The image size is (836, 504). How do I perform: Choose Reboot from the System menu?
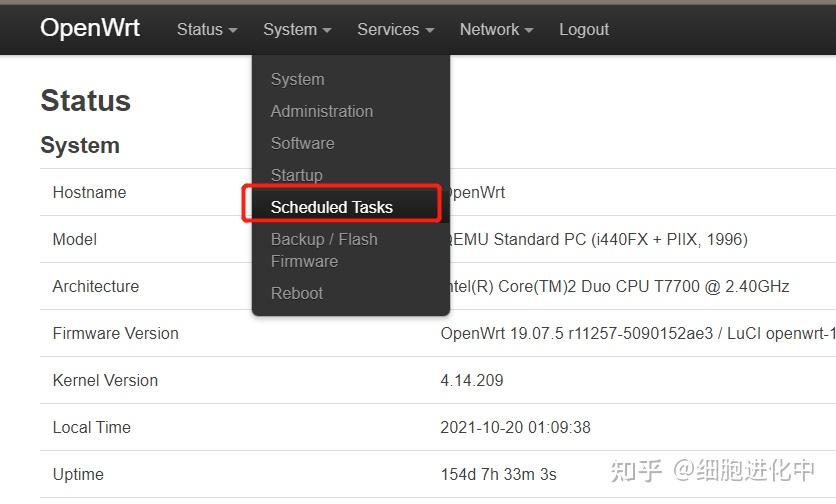pyautogui.click(x=297, y=293)
